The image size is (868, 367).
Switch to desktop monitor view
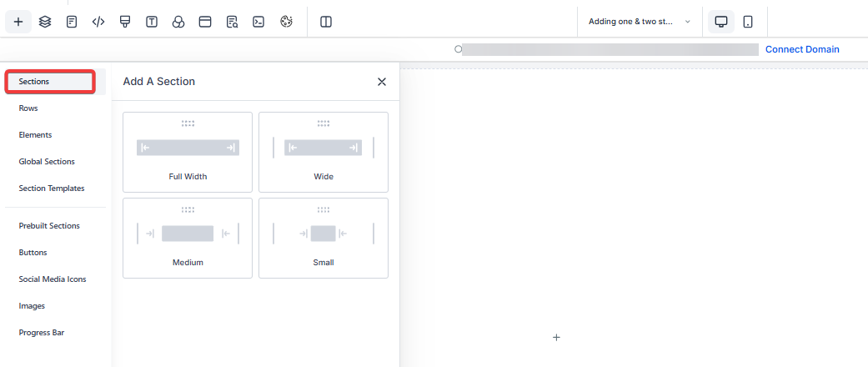click(721, 22)
